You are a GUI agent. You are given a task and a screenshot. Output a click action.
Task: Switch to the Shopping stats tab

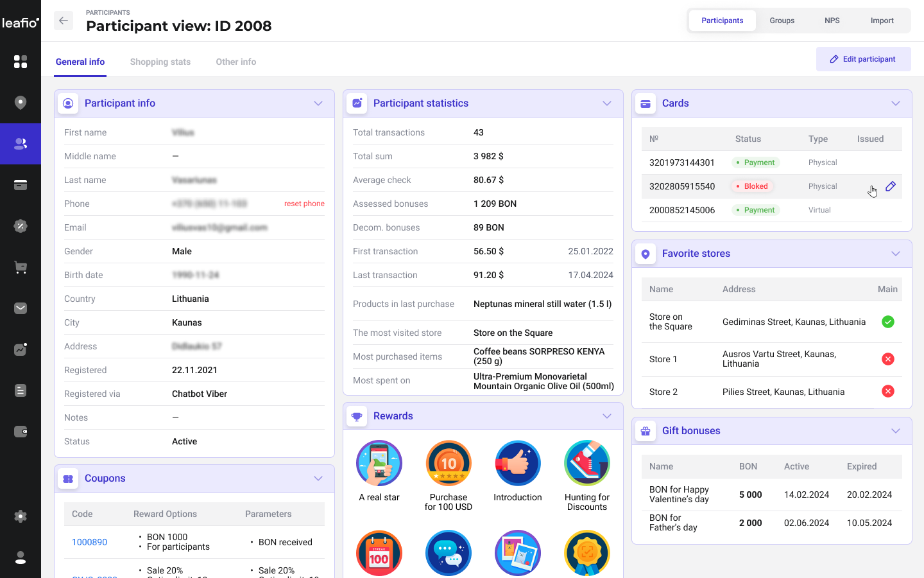tap(160, 62)
